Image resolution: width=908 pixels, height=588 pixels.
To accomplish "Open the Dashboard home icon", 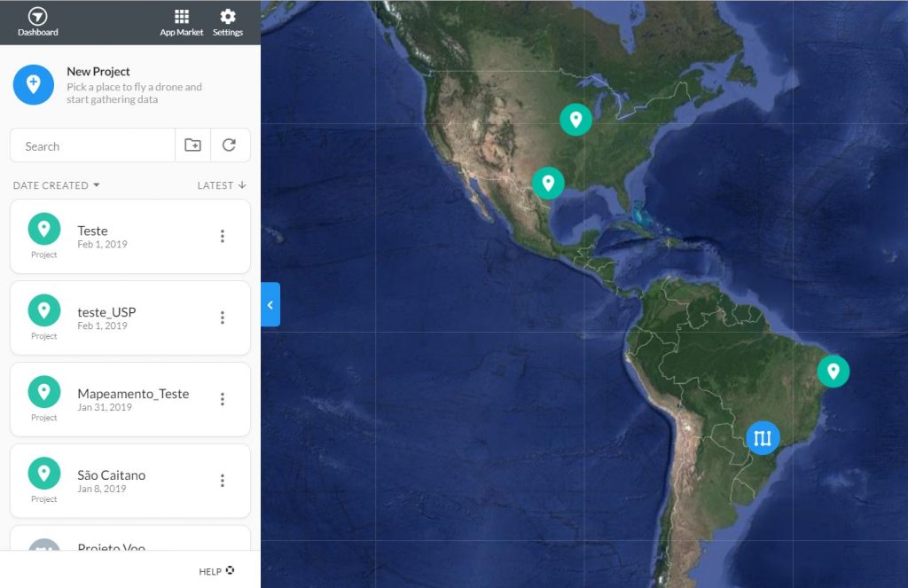I will 37,22.
